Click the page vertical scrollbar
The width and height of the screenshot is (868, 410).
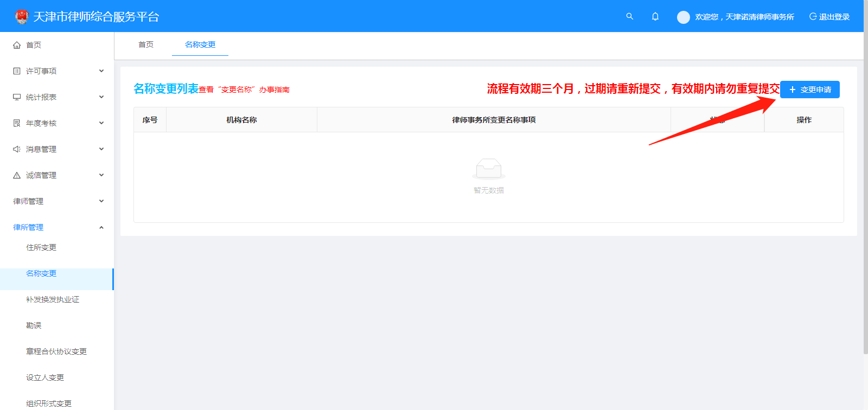click(865, 190)
